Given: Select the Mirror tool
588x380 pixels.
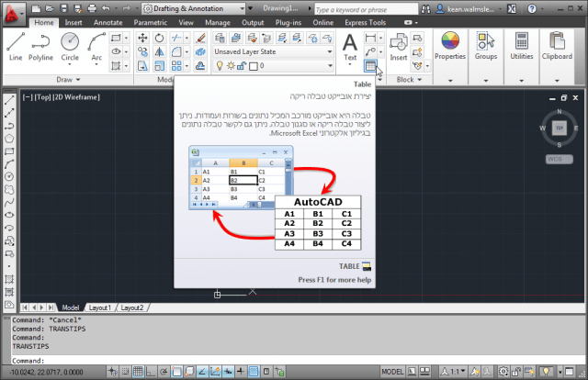Looking at the screenshot, I should (x=159, y=51).
